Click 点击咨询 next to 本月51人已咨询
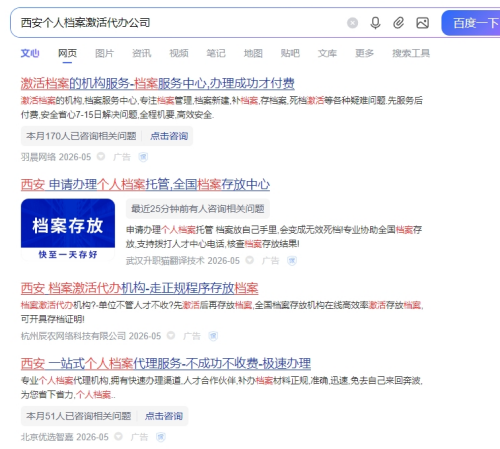The image size is (500, 449). [x=164, y=416]
